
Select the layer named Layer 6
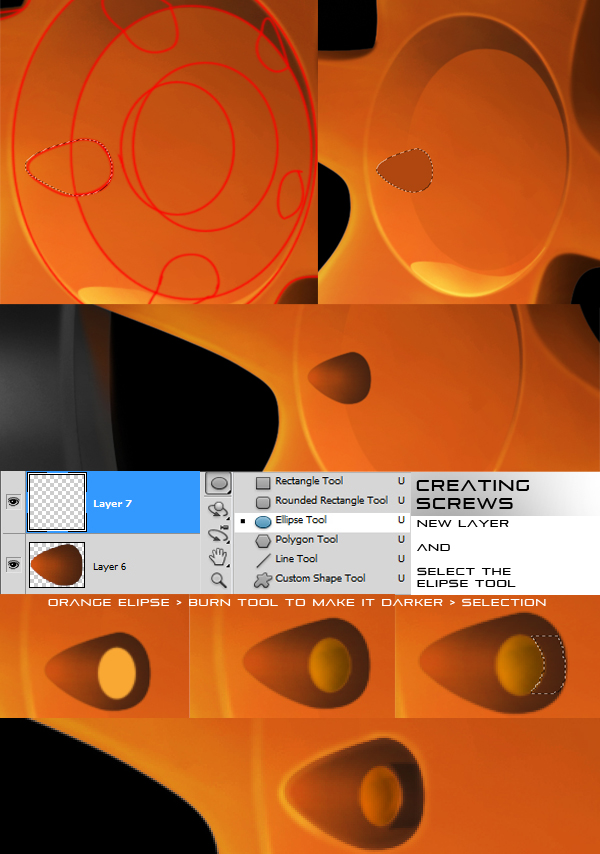[x=113, y=565]
